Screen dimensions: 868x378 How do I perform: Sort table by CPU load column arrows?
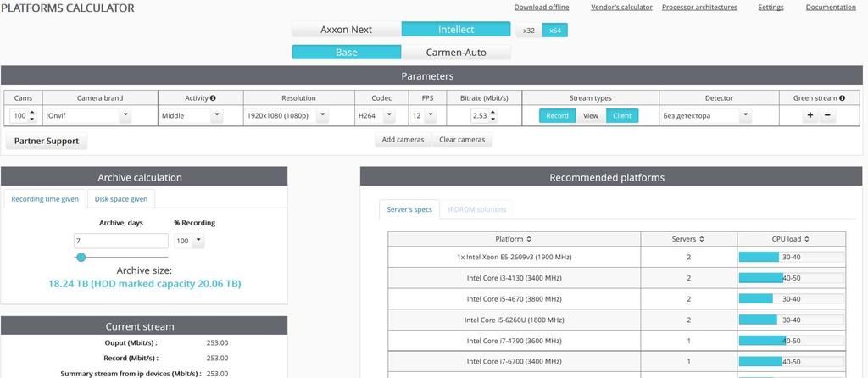coord(807,239)
